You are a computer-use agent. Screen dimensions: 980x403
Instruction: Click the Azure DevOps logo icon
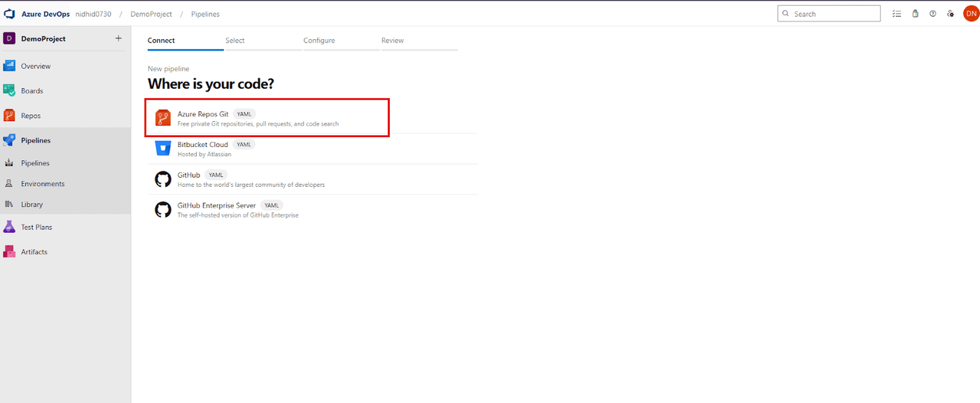coord(10,14)
